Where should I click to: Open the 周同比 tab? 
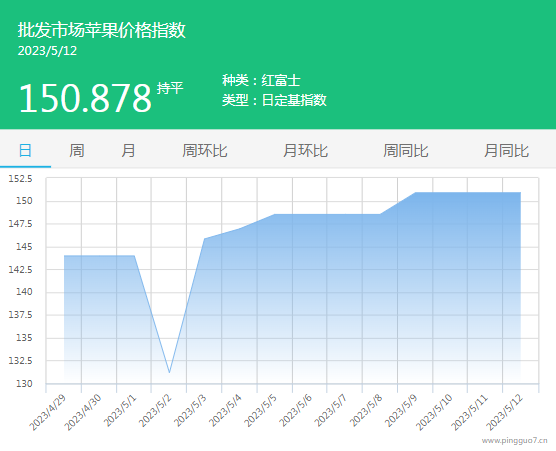click(x=406, y=151)
